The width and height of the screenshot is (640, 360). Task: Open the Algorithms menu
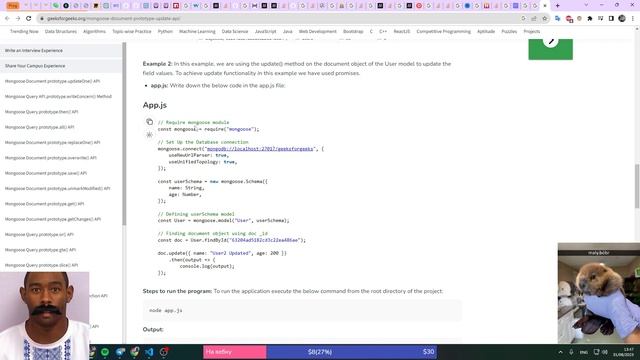[x=94, y=31]
